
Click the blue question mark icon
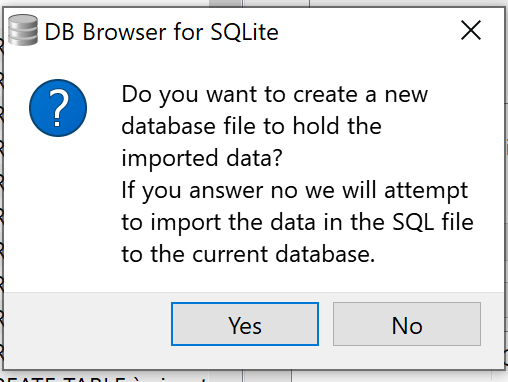pos(58,108)
